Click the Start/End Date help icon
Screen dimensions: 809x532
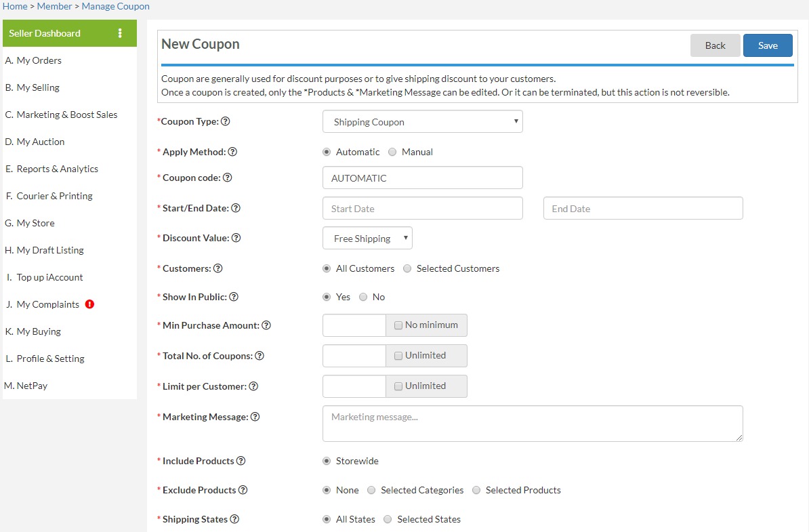click(236, 208)
